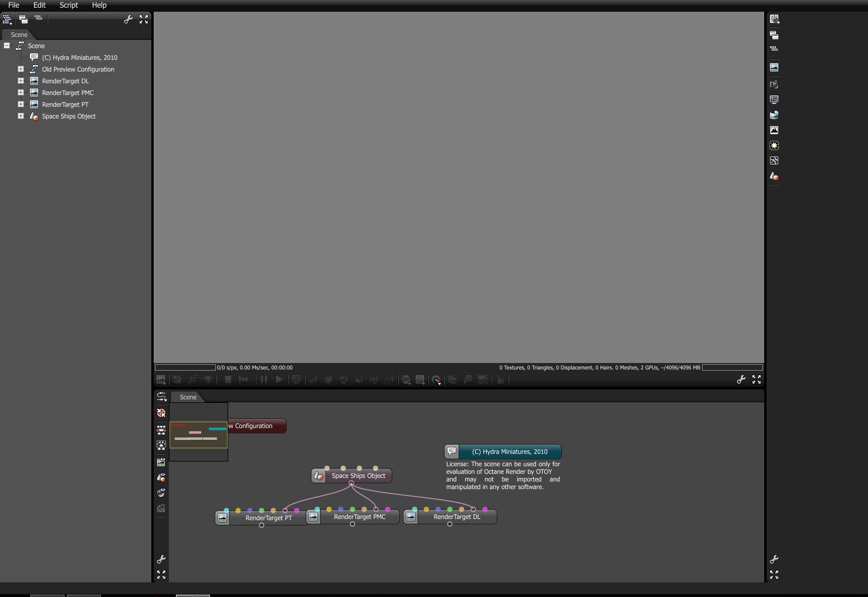868x597 pixels.
Task: Select the (C) Hydra Miniatures, 2010 outliner item
Action: pos(79,57)
